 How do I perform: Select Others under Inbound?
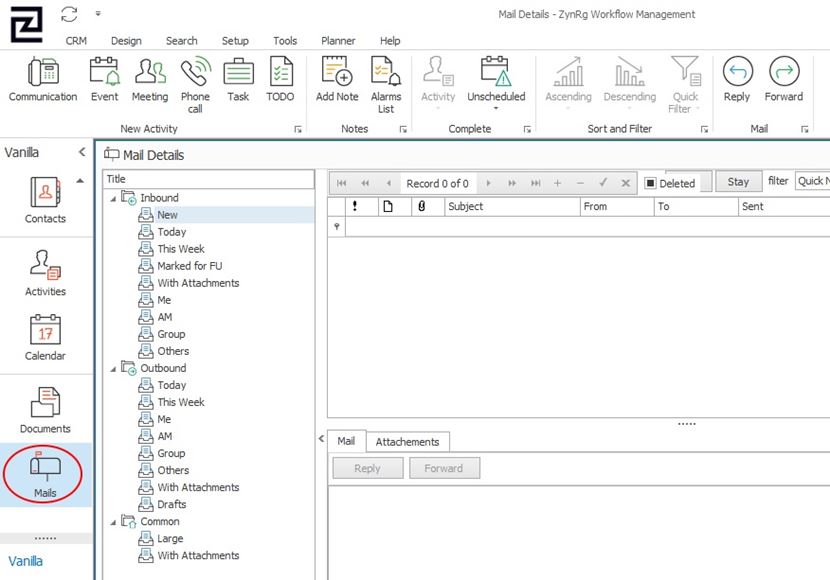(x=173, y=351)
